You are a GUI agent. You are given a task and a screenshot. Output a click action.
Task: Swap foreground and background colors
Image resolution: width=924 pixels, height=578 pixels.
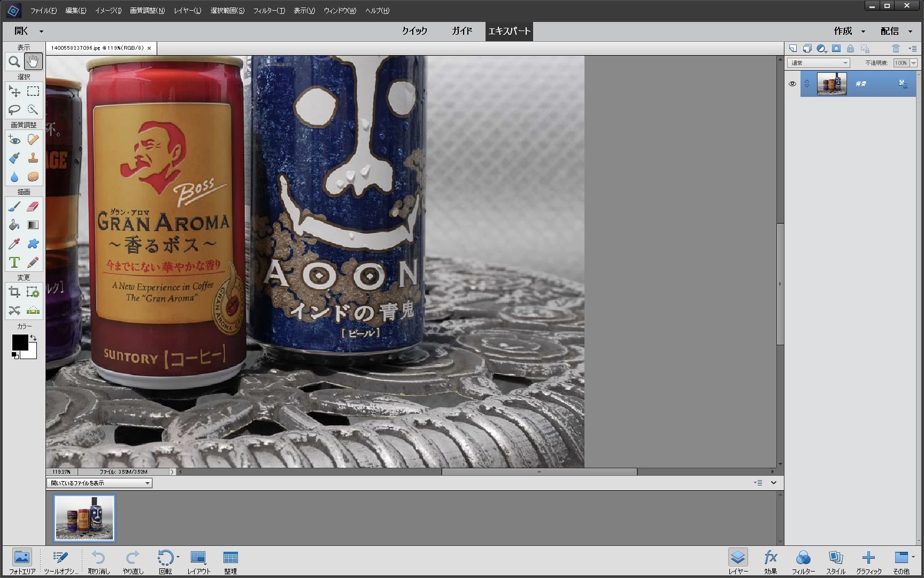pyautogui.click(x=34, y=338)
